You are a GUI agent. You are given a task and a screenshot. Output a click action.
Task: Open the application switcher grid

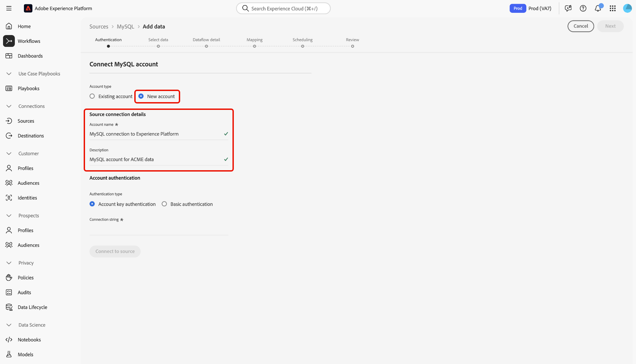[x=613, y=8]
